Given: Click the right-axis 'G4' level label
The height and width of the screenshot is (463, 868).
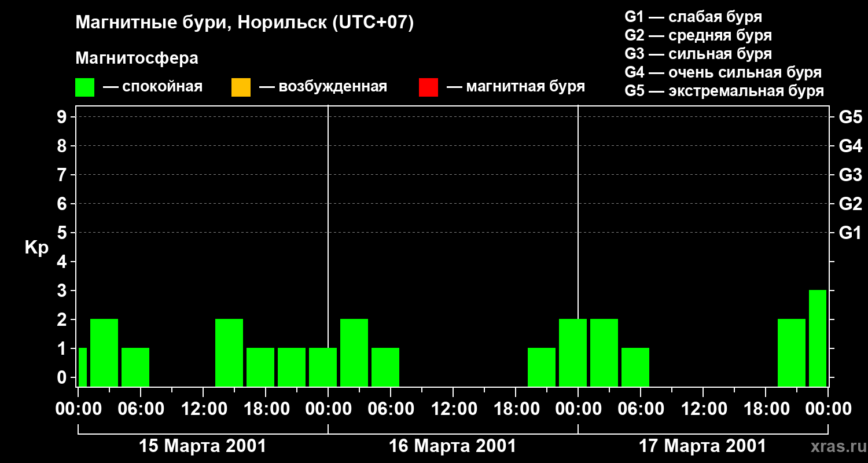Looking at the screenshot, I should click(x=850, y=146).
